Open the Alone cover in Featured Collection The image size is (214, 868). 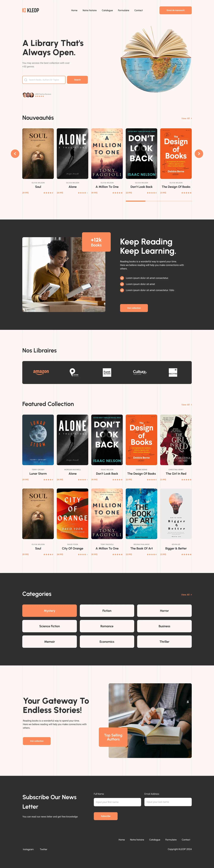(x=73, y=440)
